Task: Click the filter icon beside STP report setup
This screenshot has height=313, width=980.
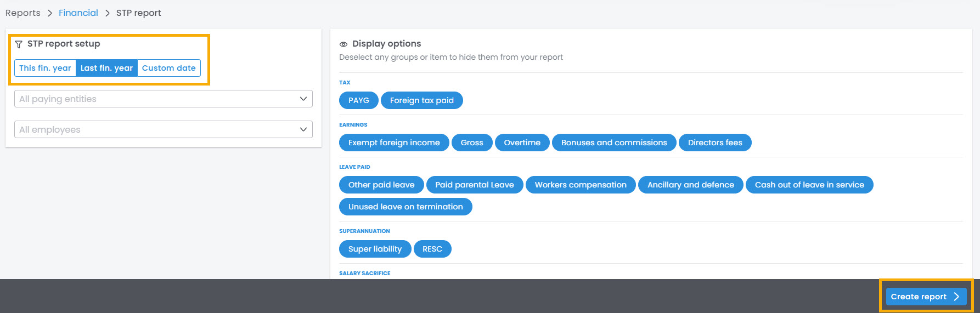Action: (19, 44)
